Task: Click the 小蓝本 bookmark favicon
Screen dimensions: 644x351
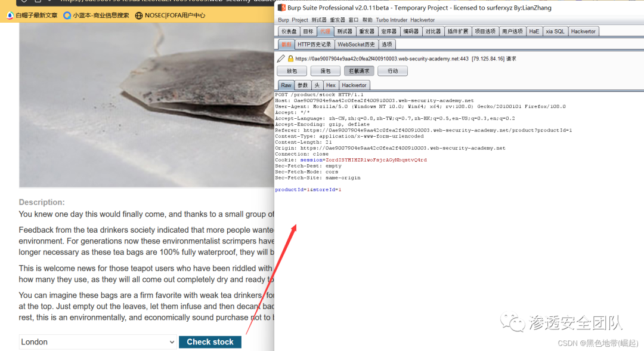Action: coord(67,15)
